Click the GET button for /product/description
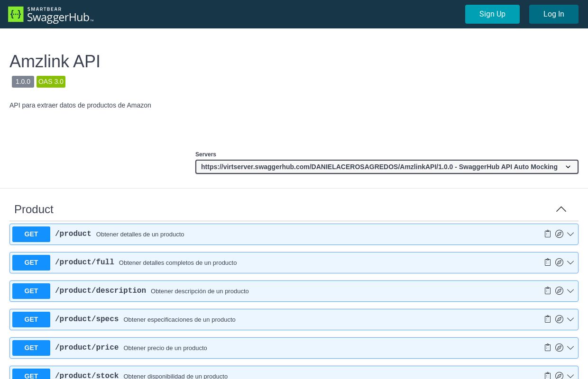Viewport: 588px width, 379px height. pos(31,291)
